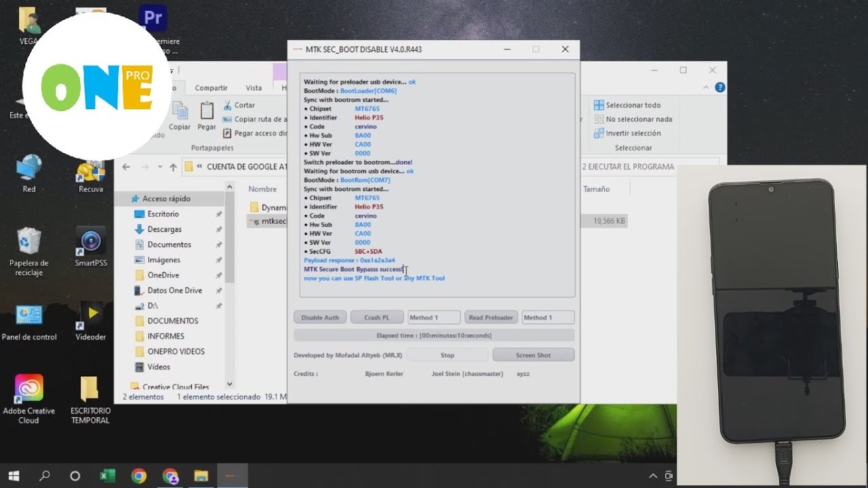Select DOCUMENTOS folder in navigation pane
Image resolution: width=868 pixels, height=488 pixels.
(x=173, y=321)
